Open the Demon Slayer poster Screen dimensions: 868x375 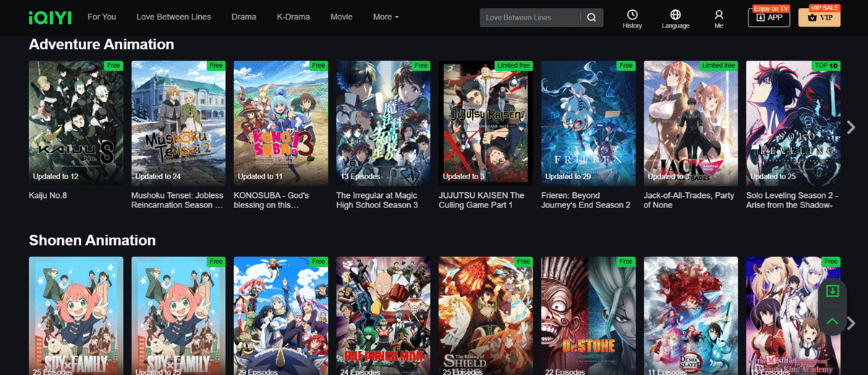[x=691, y=316]
